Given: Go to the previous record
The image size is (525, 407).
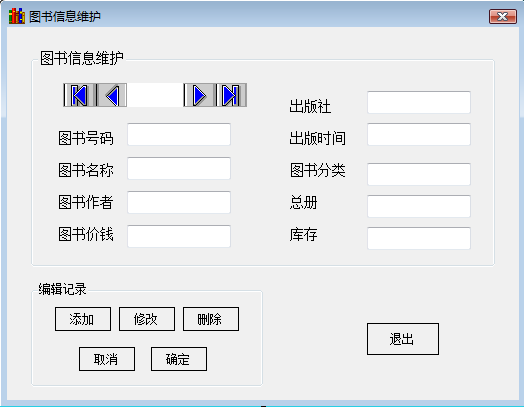Looking at the screenshot, I should coord(112,95).
